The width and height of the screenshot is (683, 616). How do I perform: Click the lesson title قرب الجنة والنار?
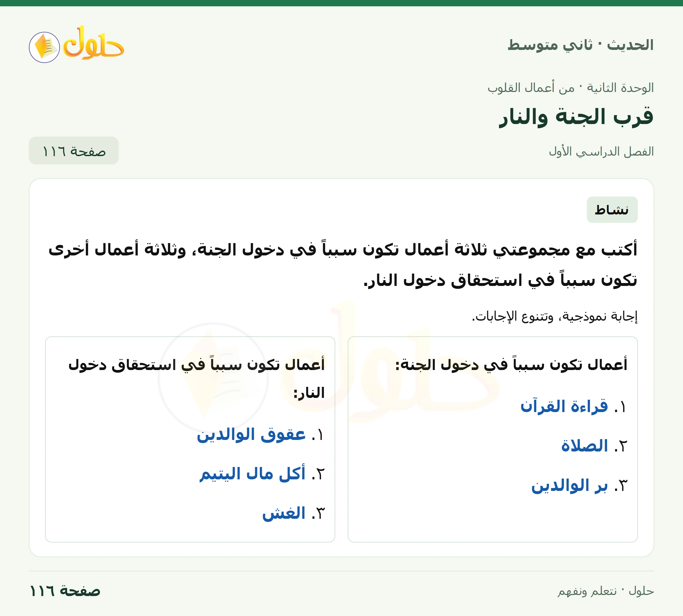coord(576,117)
